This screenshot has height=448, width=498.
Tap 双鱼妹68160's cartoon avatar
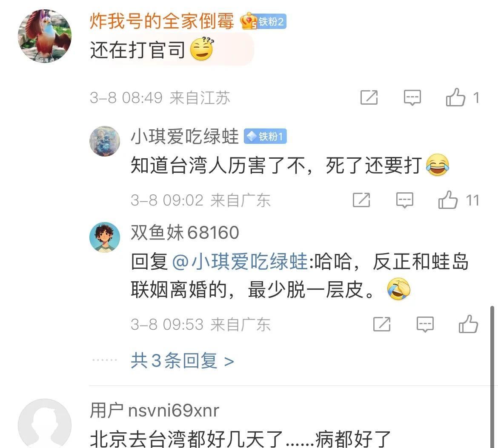pyautogui.click(x=104, y=237)
